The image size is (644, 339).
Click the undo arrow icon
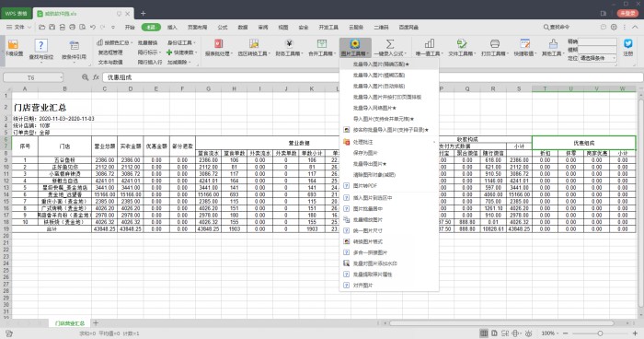click(93, 27)
